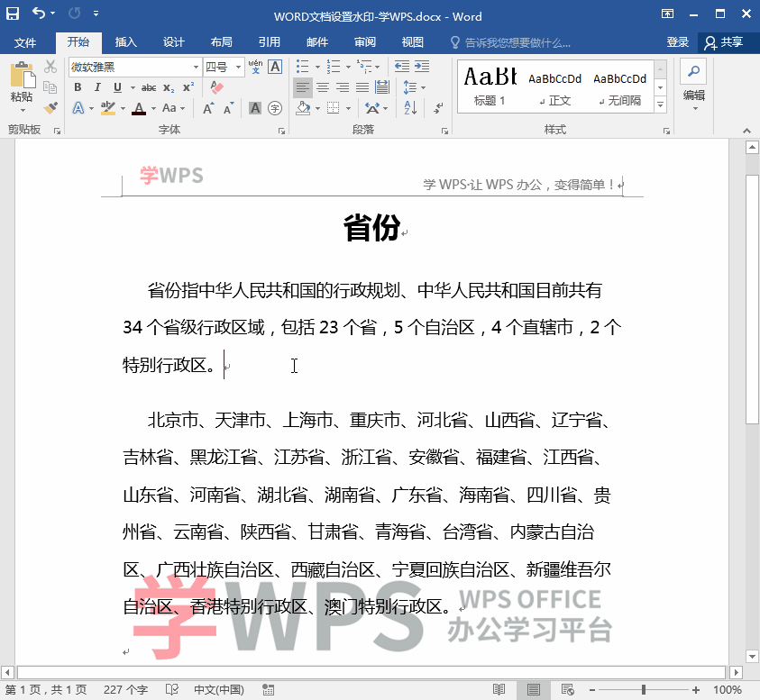
Task: Select the Format Painter tool
Action: 51,108
